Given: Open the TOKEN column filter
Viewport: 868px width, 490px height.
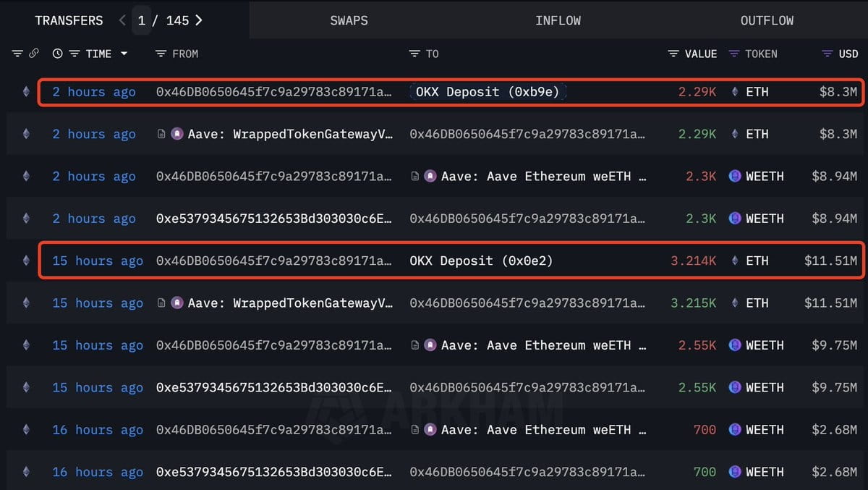Looking at the screenshot, I should click(734, 54).
